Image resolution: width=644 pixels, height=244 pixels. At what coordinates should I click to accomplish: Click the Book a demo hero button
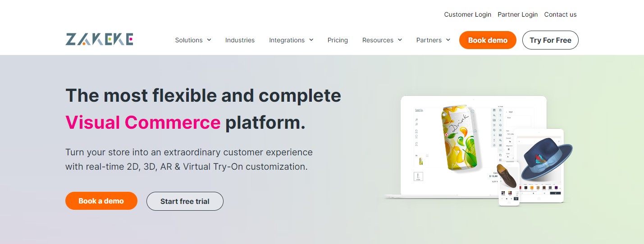click(x=101, y=201)
